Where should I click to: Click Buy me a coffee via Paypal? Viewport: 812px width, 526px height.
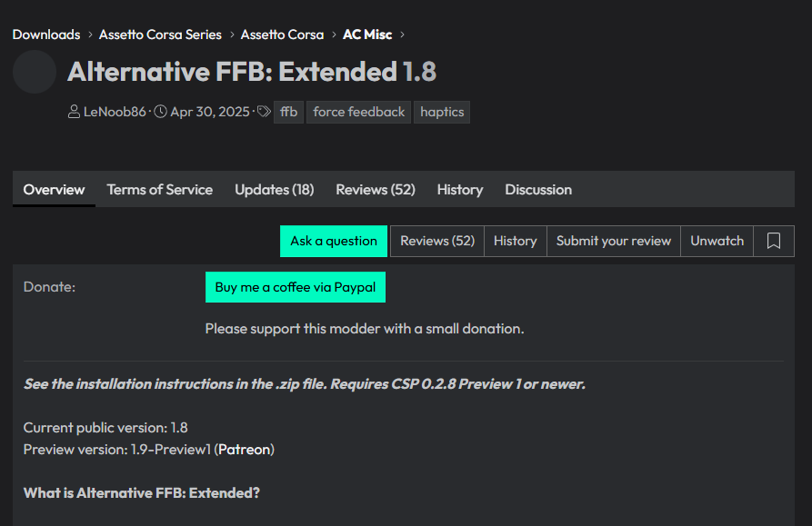(296, 287)
